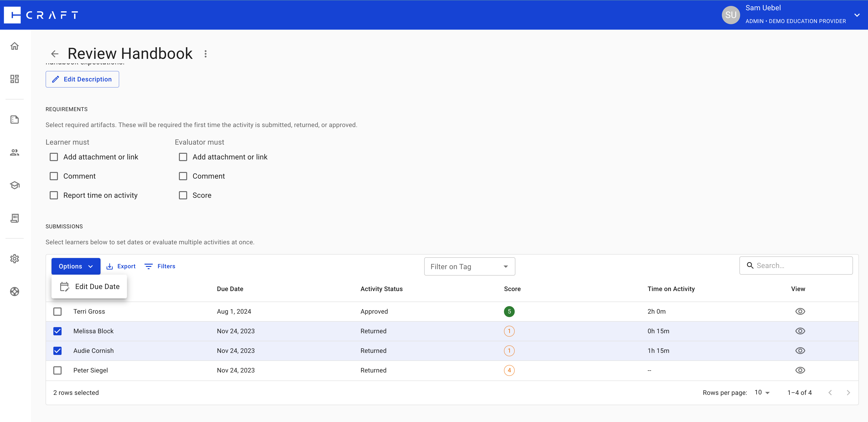This screenshot has height=422, width=868.
Task: Click Export to download submissions
Action: click(x=121, y=266)
